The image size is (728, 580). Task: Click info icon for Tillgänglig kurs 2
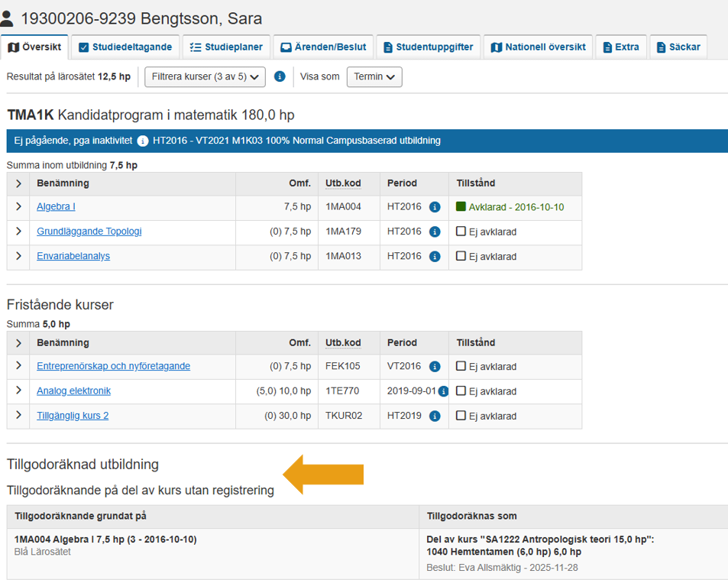(x=435, y=416)
